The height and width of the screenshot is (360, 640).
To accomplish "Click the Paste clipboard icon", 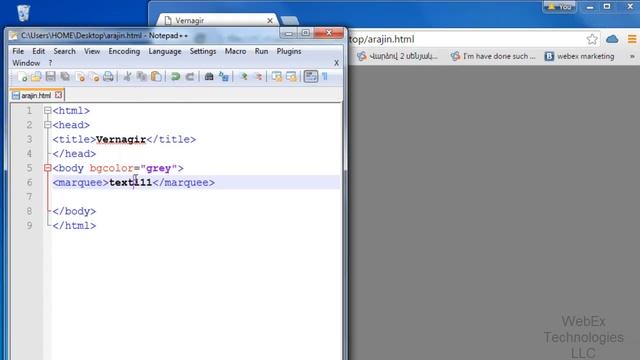I will pyautogui.click(x=156, y=76).
